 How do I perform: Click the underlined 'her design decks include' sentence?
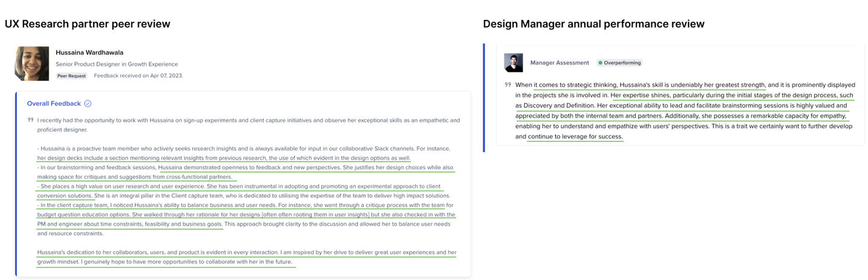tap(223, 158)
